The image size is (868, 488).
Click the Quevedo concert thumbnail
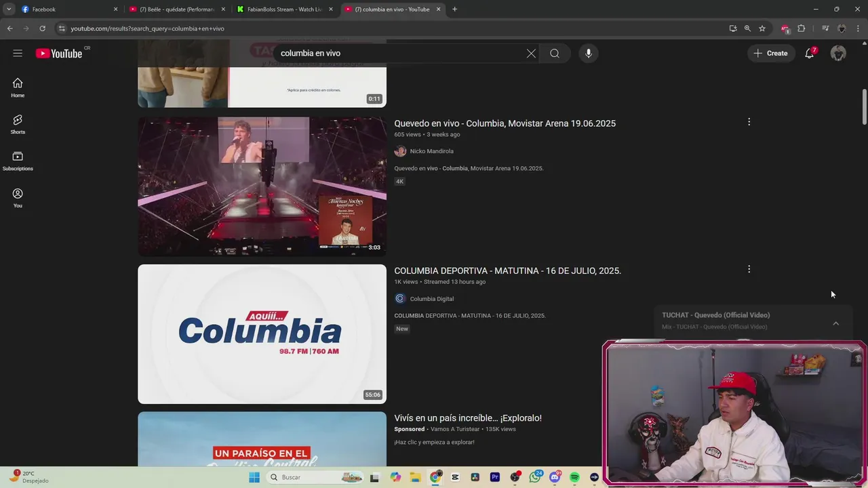(262, 186)
